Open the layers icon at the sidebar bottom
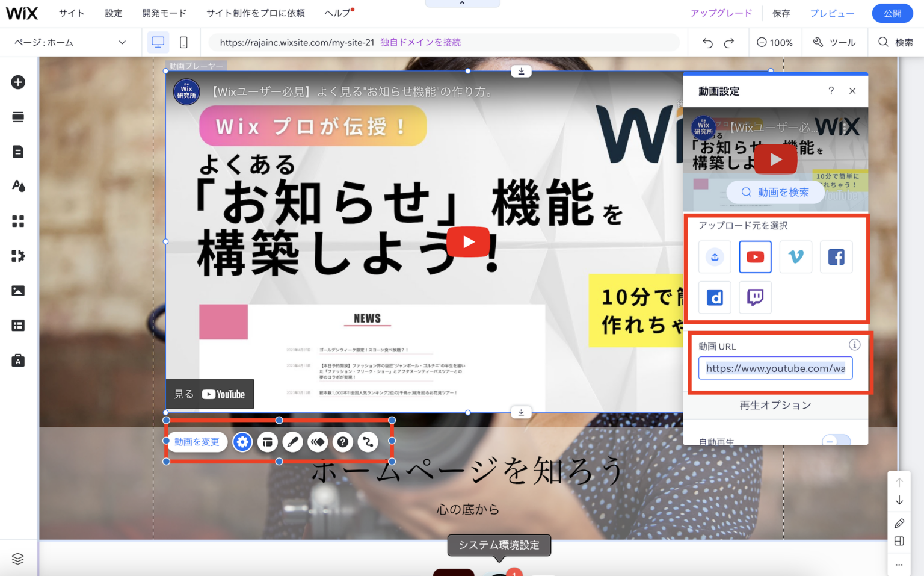Image resolution: width=924 pixels, height=576 pixels. click(18, 558)
